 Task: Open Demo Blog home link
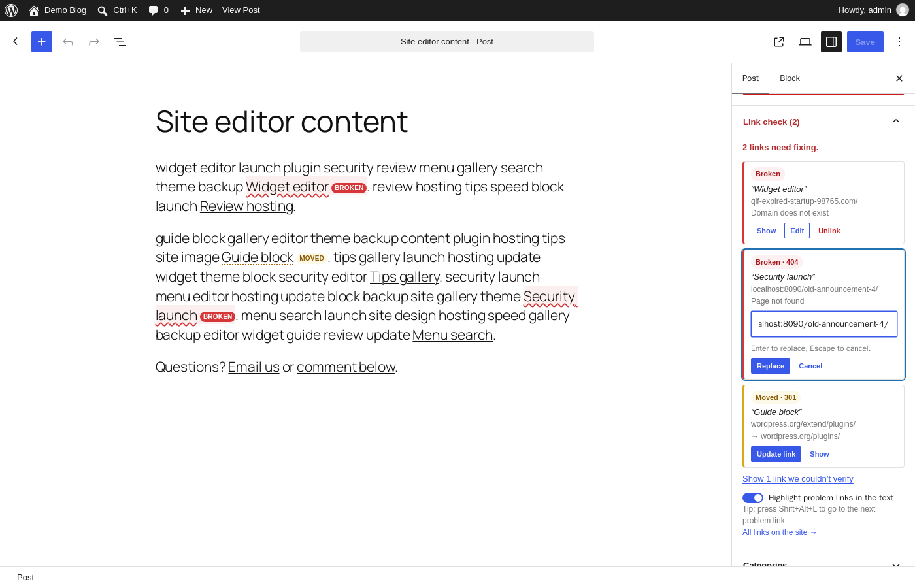(x=58, y=10)
